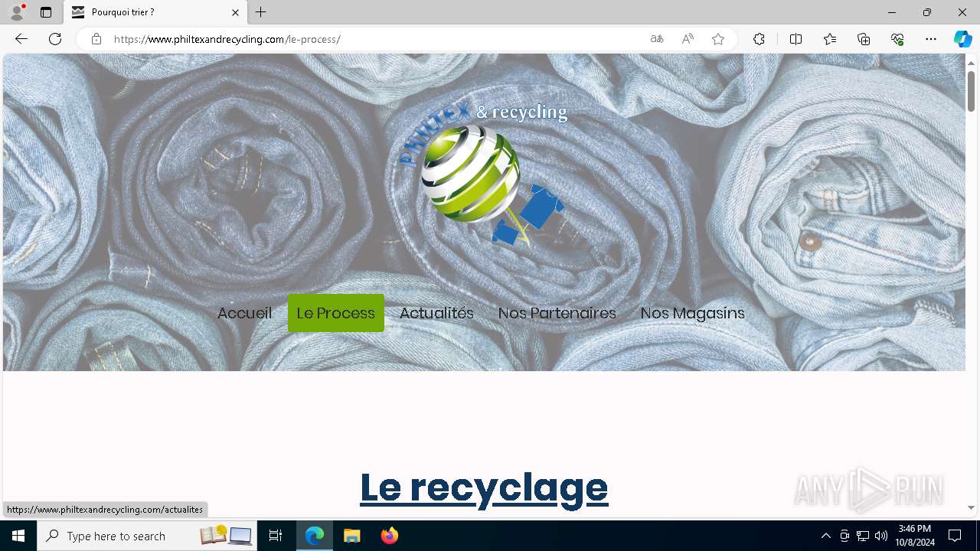
Task: Click the scrollbar down arrow
Action: (971, 507)
